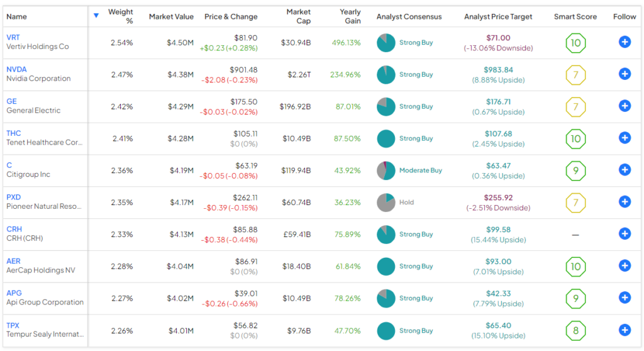Click the follow plus icon for Nvidia

click(x=625, y=74)
